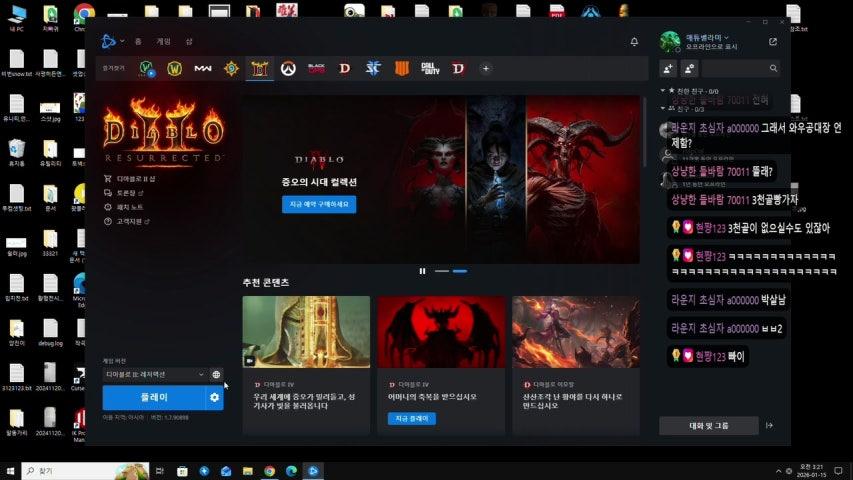
Task: Open the game version dropdown
Action: 155,374
